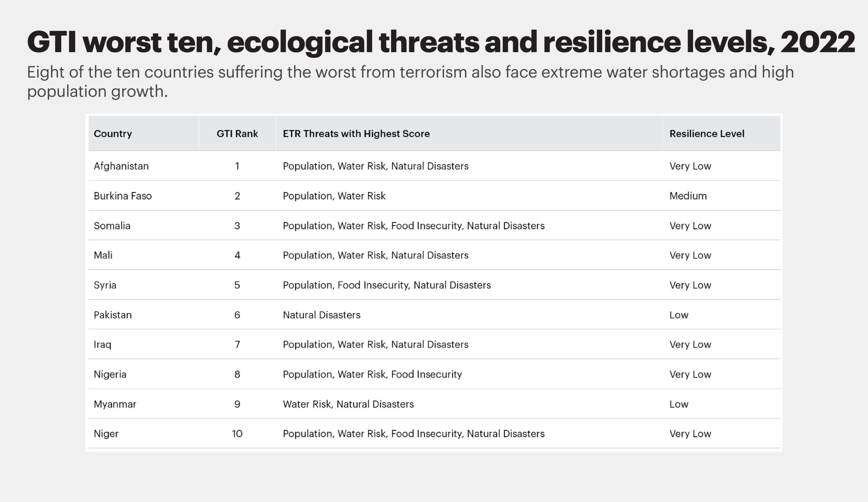Select the 'Myanmar' country cell
Image resolution: width=868 pixels, height=502 pixels.
(x=115, y=404)
